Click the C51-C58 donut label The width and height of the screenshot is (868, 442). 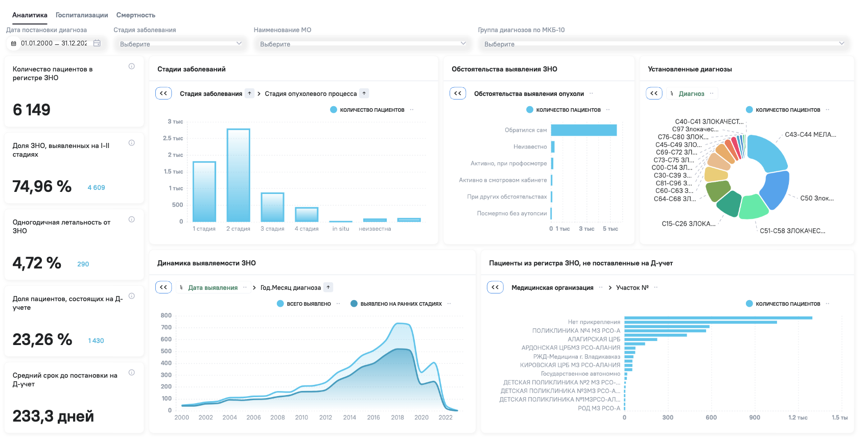[x=792, y=231]
